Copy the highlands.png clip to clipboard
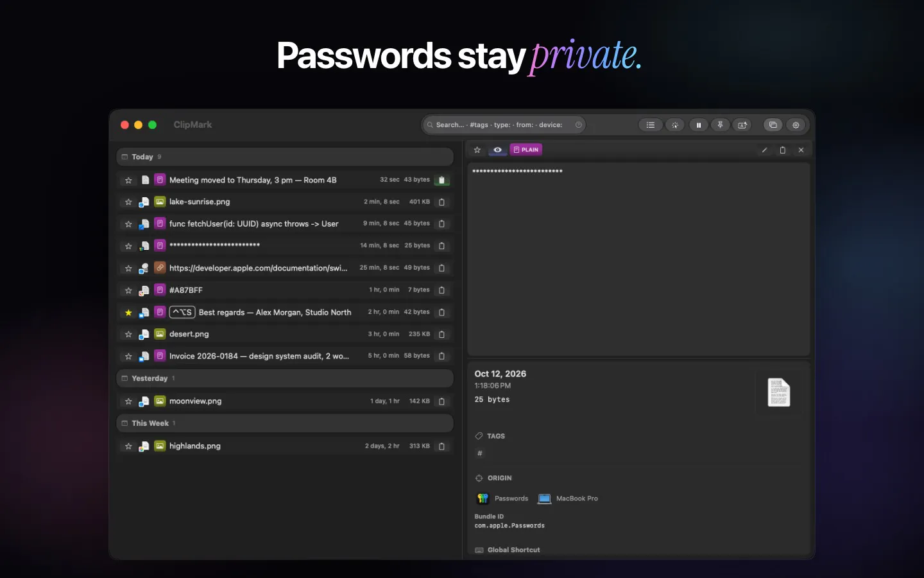 point(441,446)
